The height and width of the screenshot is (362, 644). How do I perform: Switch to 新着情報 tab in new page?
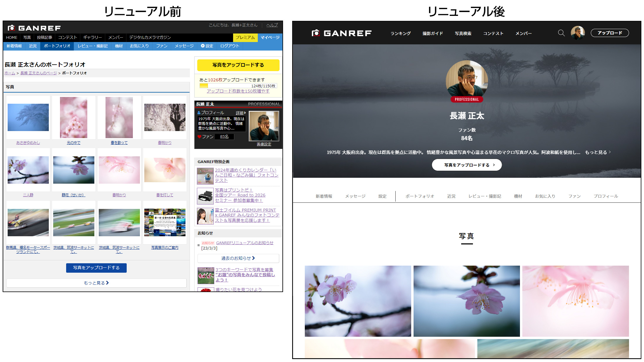point(324,196)
